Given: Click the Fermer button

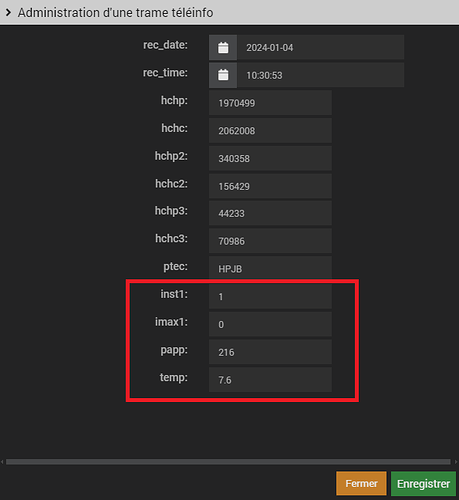Looking at the screenshot, I should tap(361, 483).
